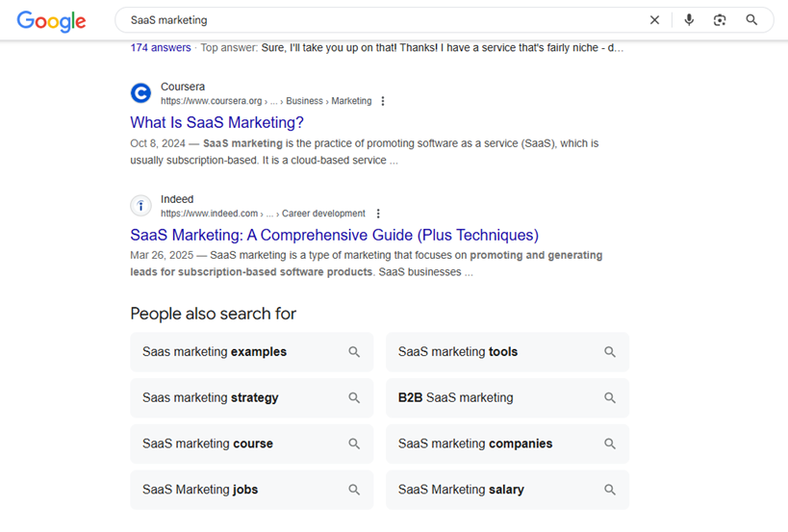Search Saas marketing strategy suggestion
The height and width of the screenshot is (532, 788).
pyautogui.click(x=252, y=398)
